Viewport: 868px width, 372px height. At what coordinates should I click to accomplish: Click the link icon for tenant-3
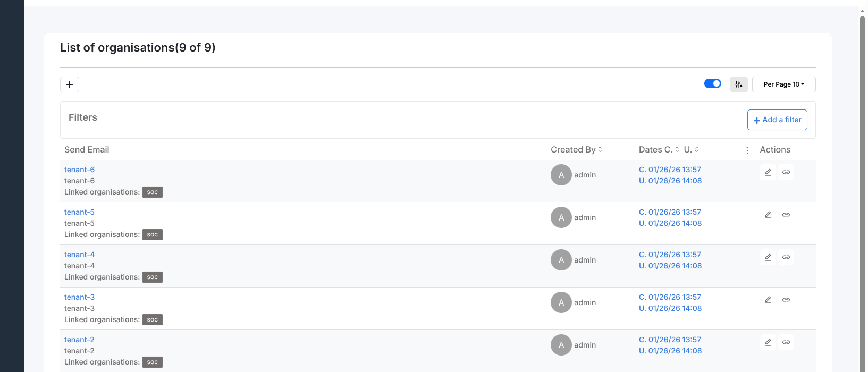pyautogui.click(x=786, y=300)
